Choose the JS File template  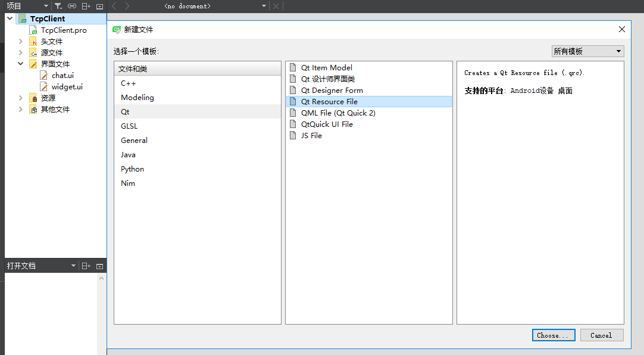pos(369,135)
